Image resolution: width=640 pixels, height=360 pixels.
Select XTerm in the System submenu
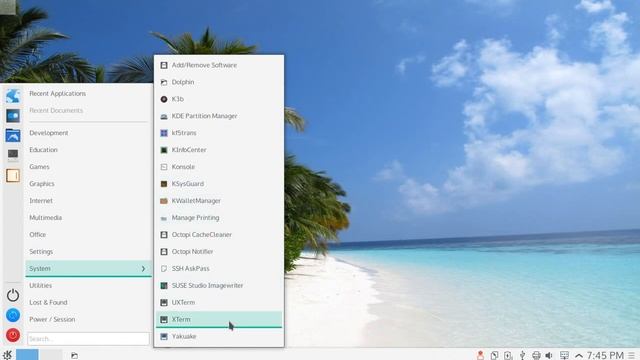pyautogui.click(x=219, y=320)
